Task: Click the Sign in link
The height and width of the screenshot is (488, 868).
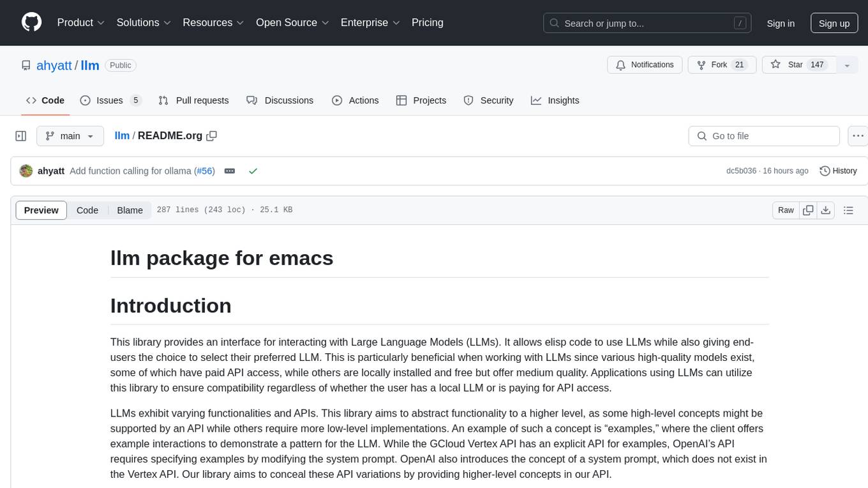Action: click(x=781, y=23)
